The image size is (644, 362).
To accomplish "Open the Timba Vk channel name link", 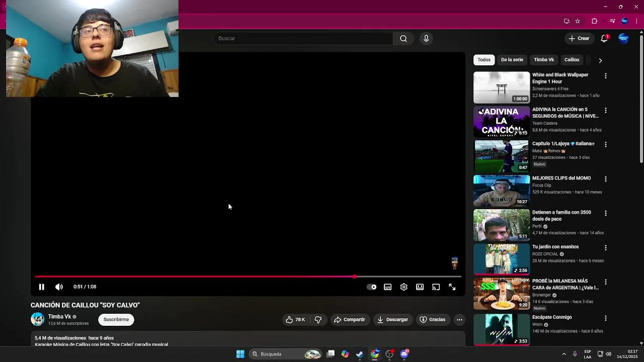I will point(59,317).
